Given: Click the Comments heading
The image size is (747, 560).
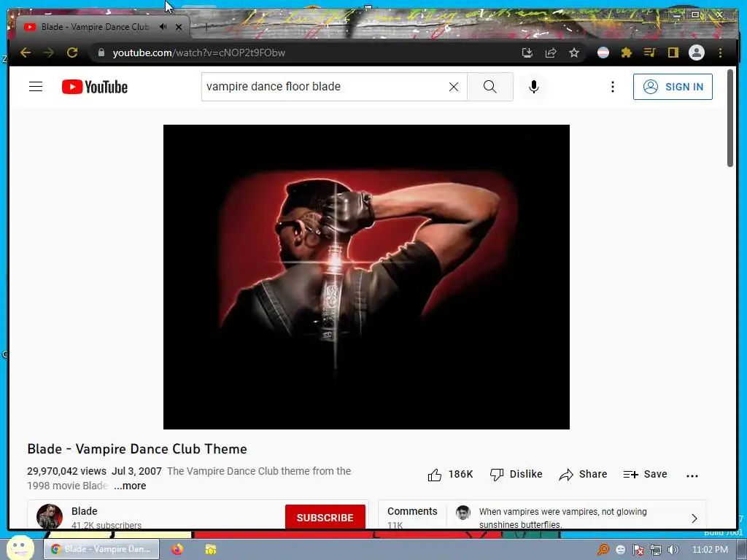Looking at the screenshot, I should coord(412,511).
